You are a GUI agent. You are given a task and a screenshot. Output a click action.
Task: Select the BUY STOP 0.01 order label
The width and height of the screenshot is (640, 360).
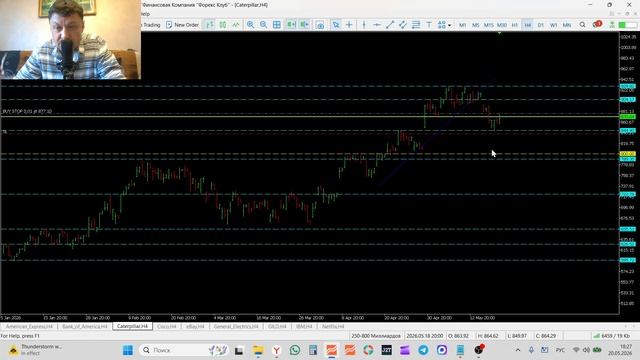27,111
